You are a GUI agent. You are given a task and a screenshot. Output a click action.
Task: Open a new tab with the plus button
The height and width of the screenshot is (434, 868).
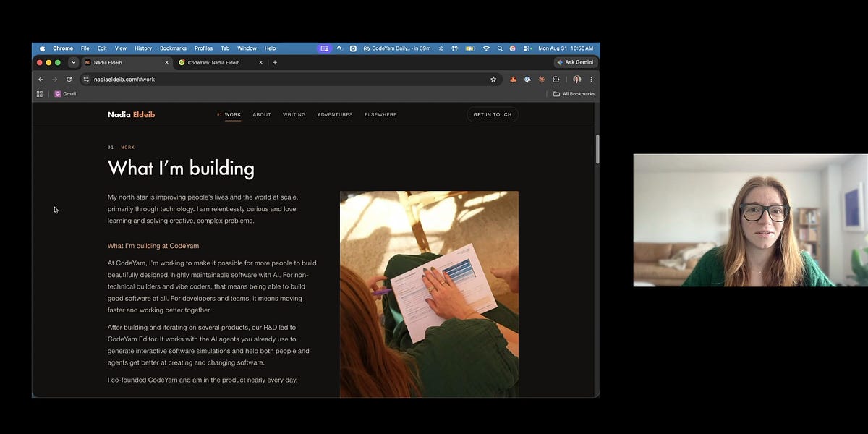[275, 62]
